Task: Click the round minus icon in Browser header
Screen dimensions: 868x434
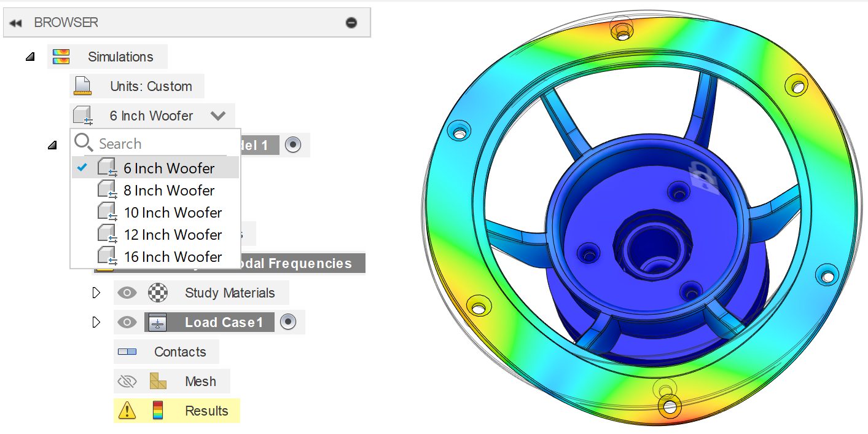Action: [351, 23]
